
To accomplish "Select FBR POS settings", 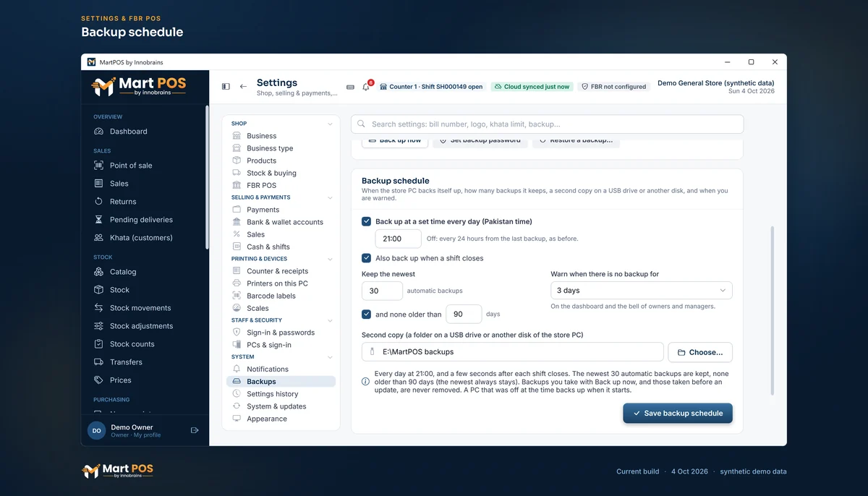I will tap(281, 185).
